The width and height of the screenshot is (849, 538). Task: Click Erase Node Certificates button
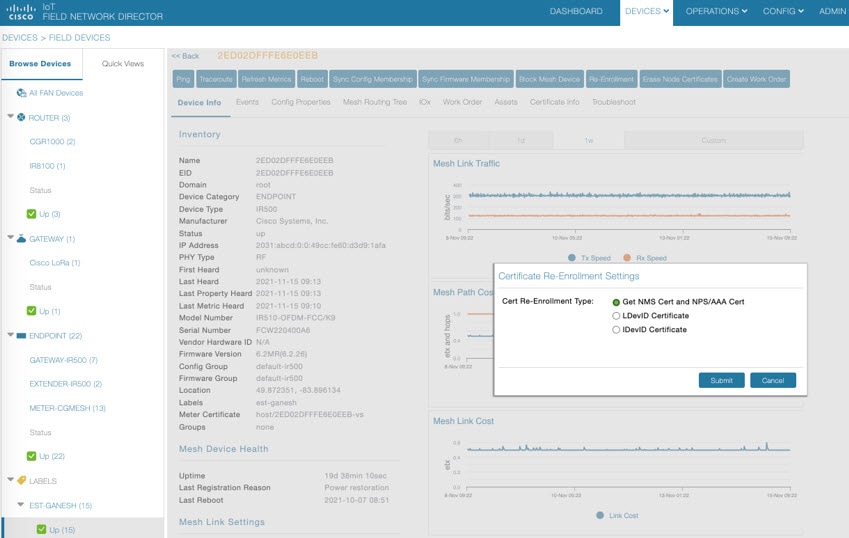point(680,79)
